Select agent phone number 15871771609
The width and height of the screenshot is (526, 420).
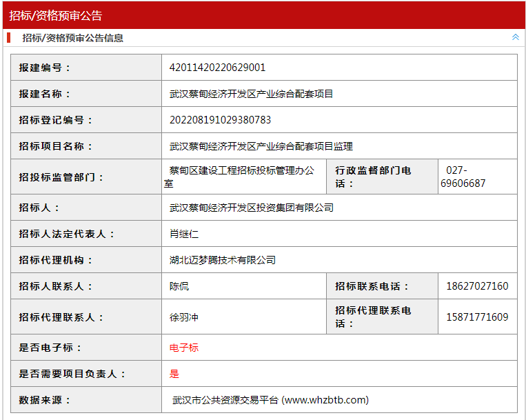pyautogui.click(x=477, y=317)
